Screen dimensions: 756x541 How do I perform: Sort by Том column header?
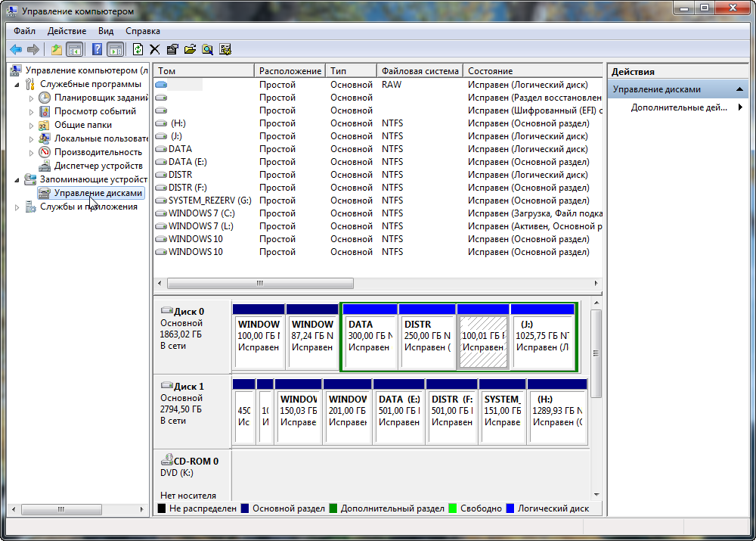click(x=204, y=71)
